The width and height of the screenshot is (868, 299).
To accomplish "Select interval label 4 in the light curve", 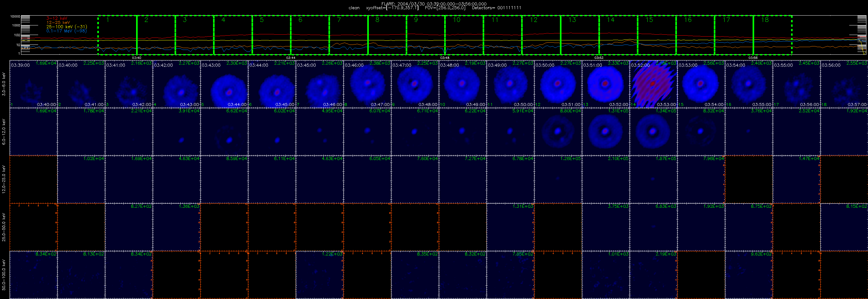I will (223, 20).
